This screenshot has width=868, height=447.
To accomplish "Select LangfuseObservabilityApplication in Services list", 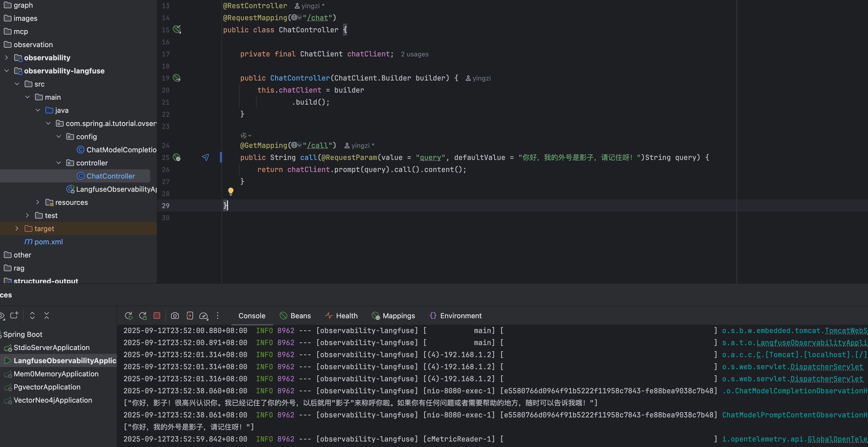I will pyautogui.click(x=65, y=360).
